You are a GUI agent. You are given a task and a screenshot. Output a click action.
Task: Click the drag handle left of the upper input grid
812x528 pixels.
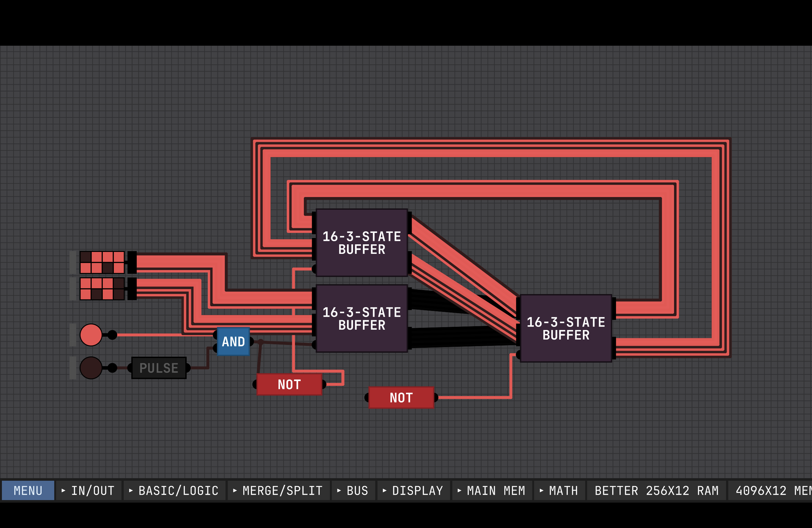[73, 262]
